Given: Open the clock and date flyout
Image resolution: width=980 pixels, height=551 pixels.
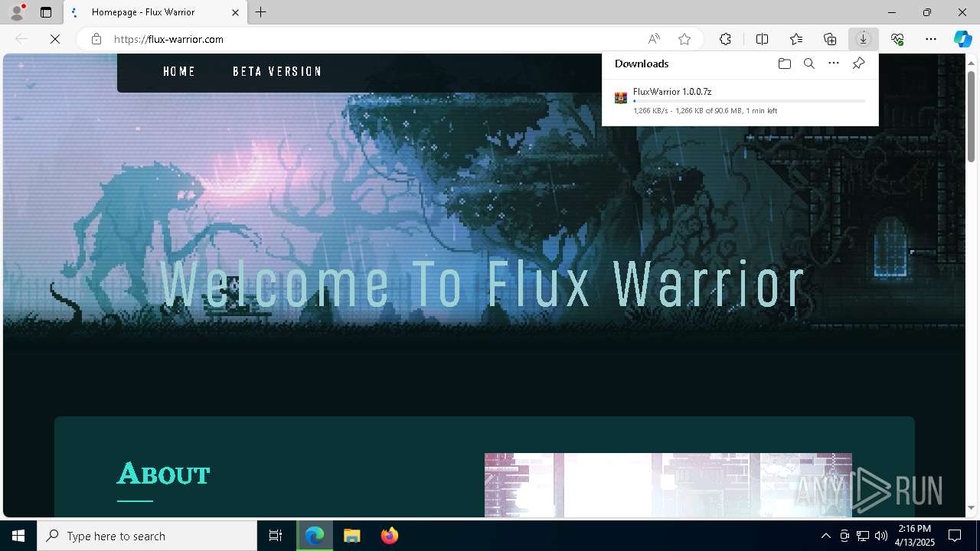Looking at the screenshot, I should 915,536.
